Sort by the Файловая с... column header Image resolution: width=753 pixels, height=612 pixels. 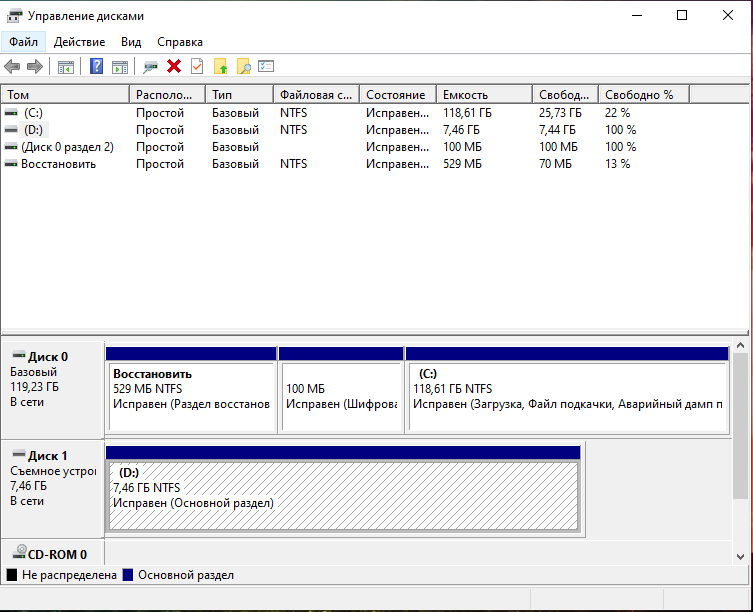[x=316, y=95]
